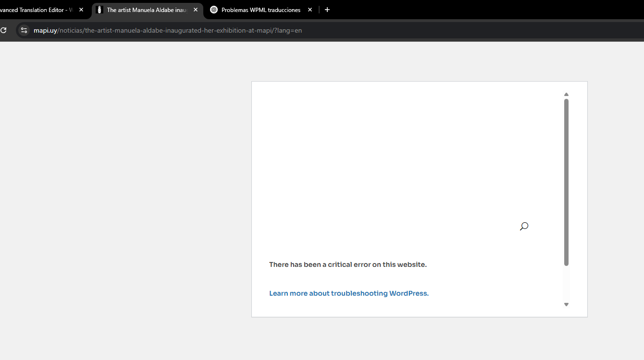
Task: Open site information icon in address bar
Action: 24,30
